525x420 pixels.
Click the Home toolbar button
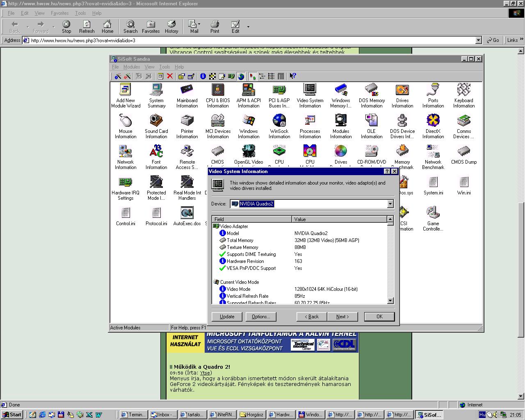pos(107,27)
